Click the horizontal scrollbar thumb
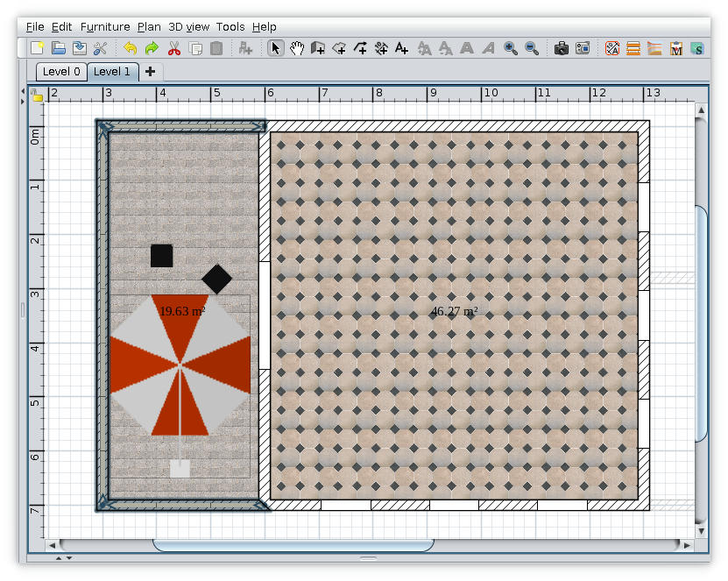The height and width of the screenshot is (581, 728). pos(293,545)
